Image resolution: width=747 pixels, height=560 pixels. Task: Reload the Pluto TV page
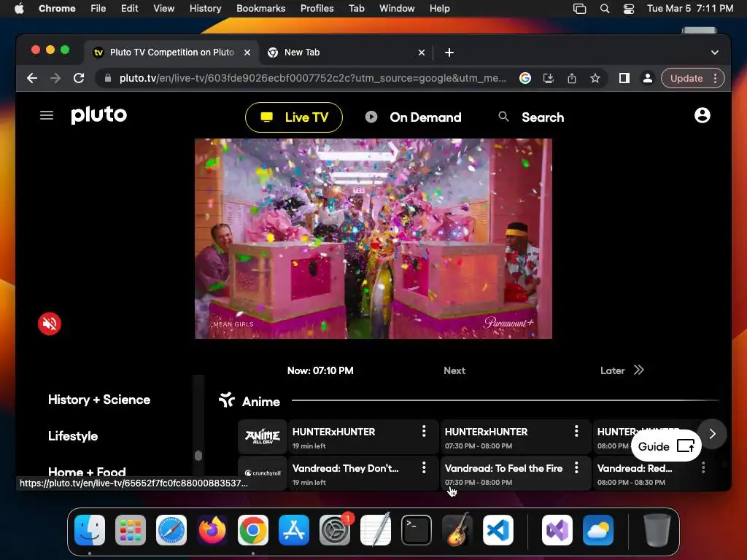coord(79,78)
